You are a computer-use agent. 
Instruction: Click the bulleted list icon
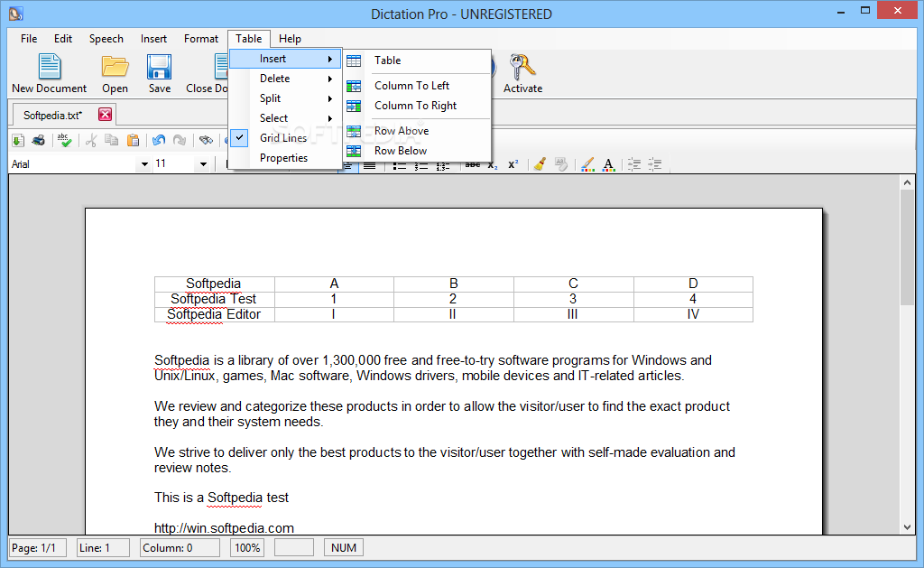400,166
